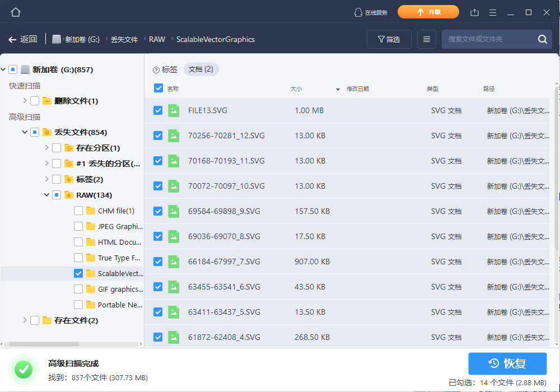This screenshot has width=560, height=392.
Task: Click the 恢复 recover button
Action: click(507, 363)
